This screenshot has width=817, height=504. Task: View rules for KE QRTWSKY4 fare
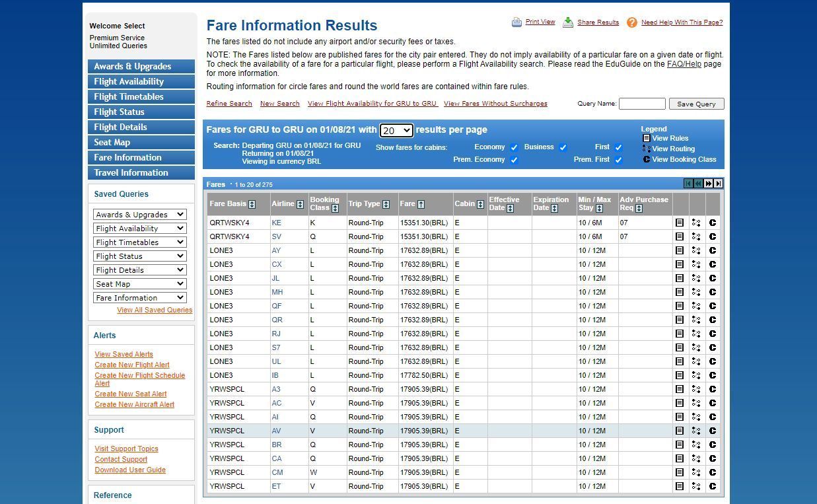click(679, 223)
